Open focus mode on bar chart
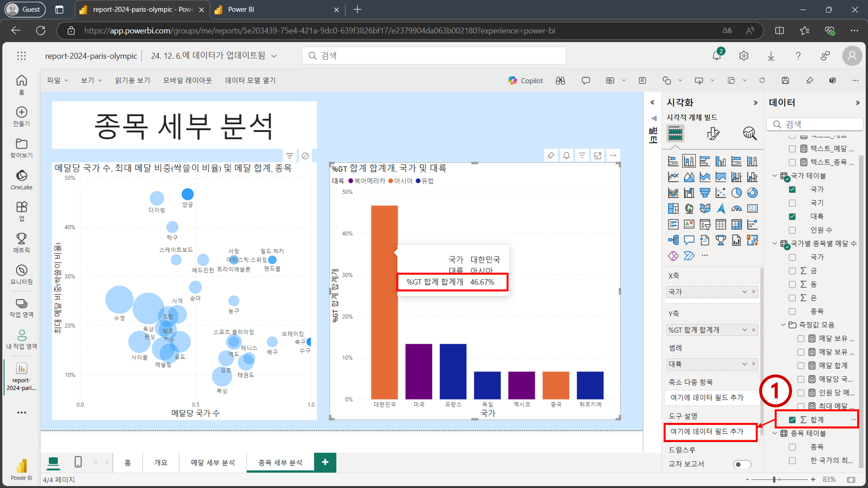 point(597,156)
